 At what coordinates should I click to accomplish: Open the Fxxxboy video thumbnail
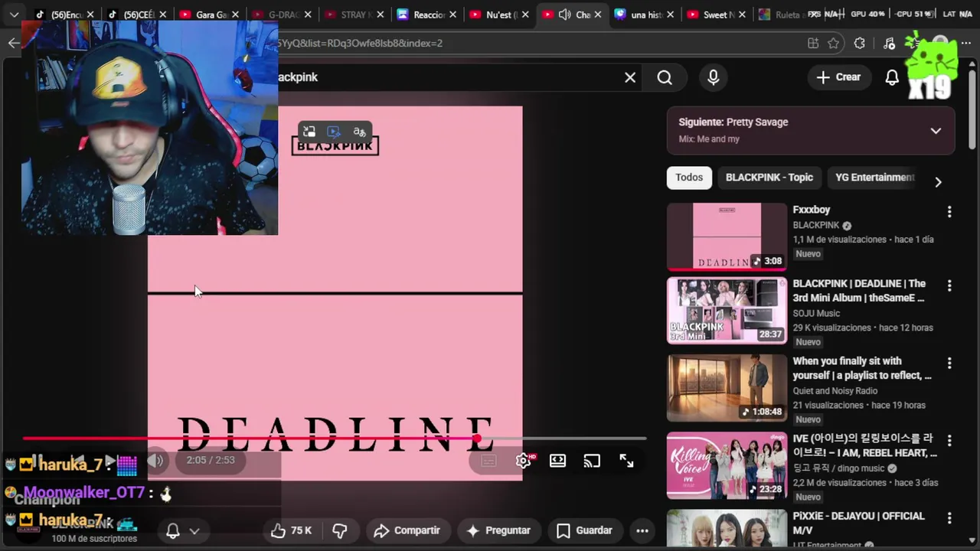(727, 236)
